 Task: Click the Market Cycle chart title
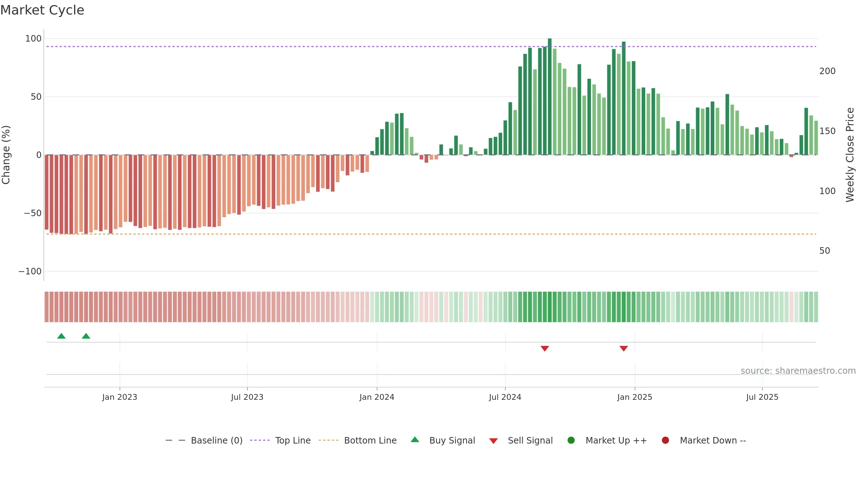(42, 10)
